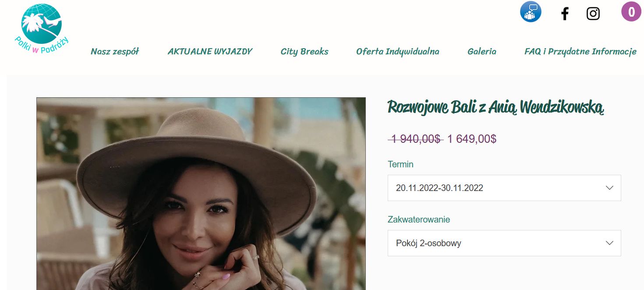This screenshot has width=644, height=290.
Task: Click the discounted price 1 649,00$
Action: click(x=472, y=139)
